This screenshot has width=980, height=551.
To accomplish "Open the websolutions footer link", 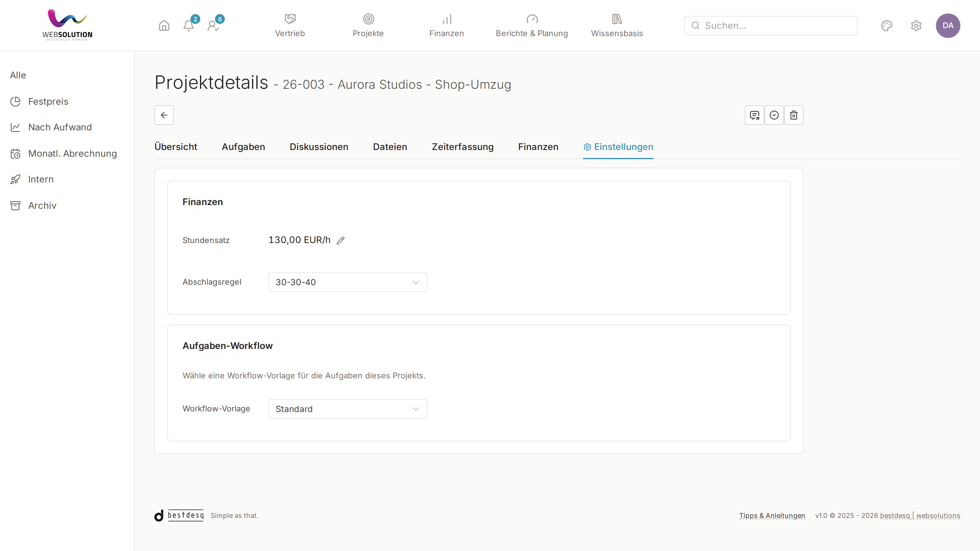I will point(938,515).
